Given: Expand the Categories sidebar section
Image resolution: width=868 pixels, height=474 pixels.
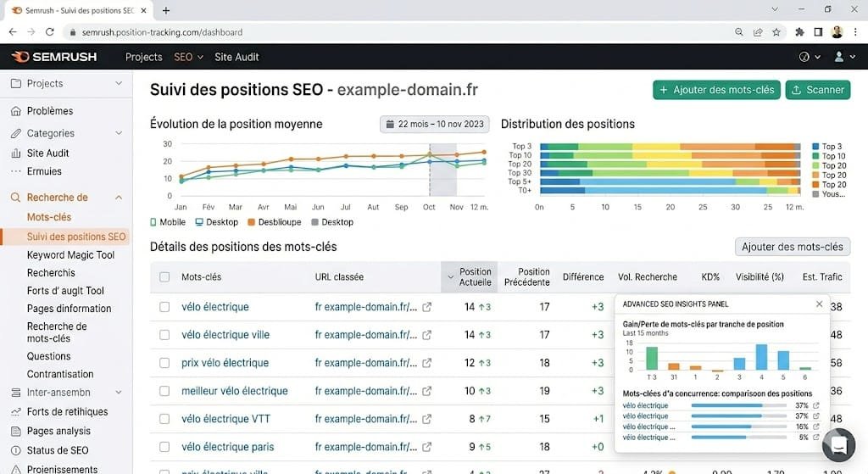Looking at the screenshot, I should tap(119, 133).
